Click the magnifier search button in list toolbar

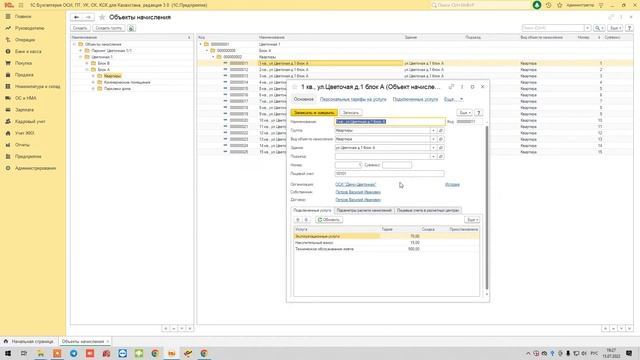click(598, 28)
